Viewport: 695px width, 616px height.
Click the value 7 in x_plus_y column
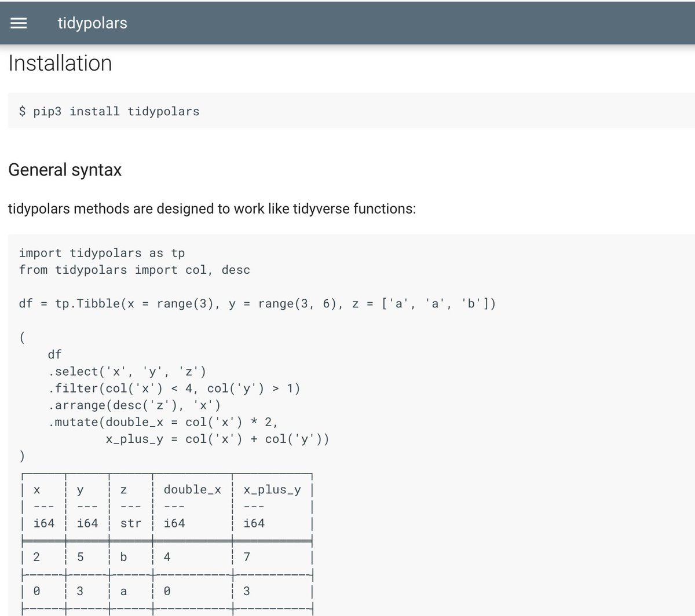pos(247,557)
